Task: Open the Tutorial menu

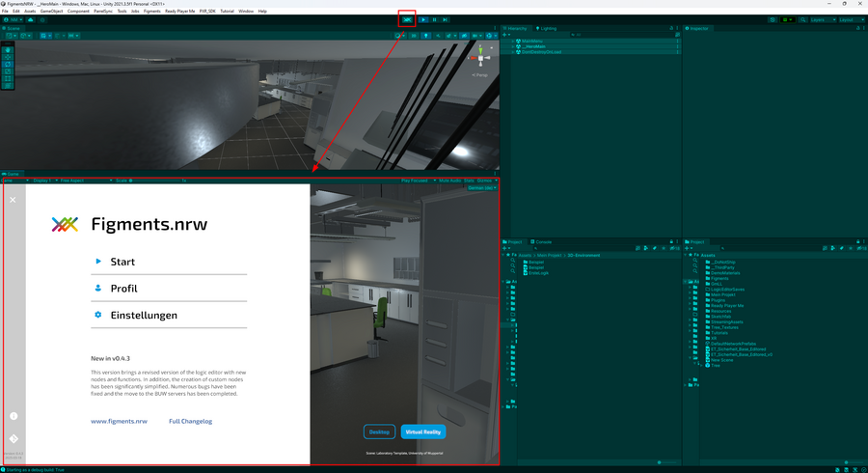Action: pyautogui.click(x=227, y=11)
